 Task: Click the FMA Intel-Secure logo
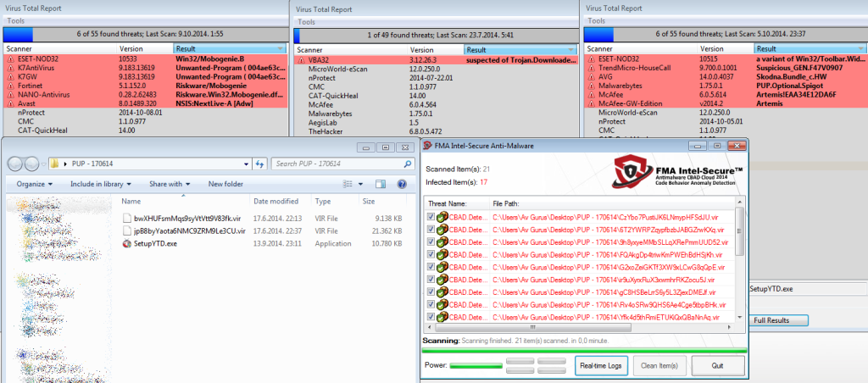(x=676, y=170)
